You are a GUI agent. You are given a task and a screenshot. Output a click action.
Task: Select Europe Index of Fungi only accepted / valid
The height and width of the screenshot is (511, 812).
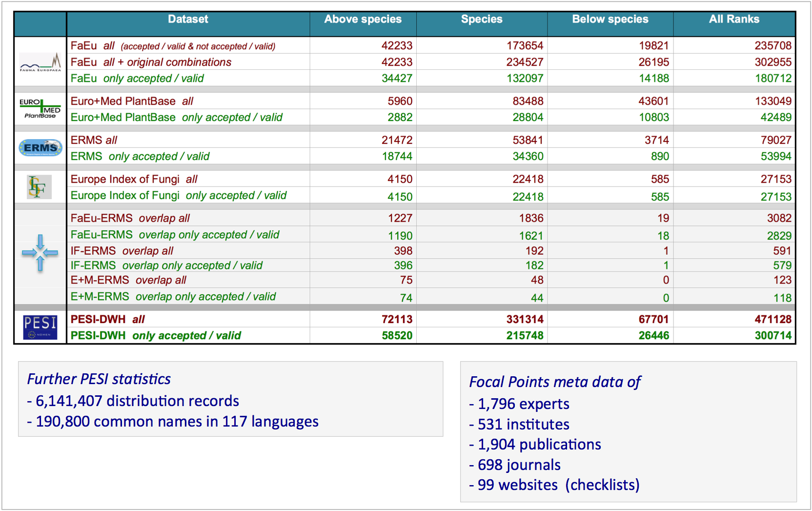pos(179,195)
